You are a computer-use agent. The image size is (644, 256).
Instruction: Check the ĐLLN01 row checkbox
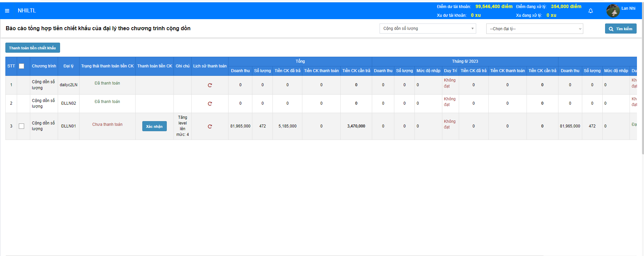[21, 126]
